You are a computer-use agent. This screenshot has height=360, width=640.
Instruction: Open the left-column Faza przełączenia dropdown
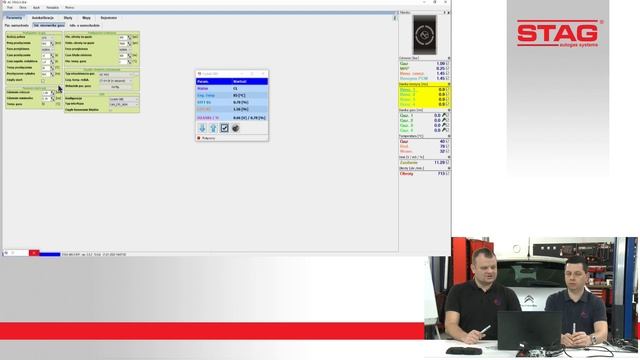pos(47,49)
